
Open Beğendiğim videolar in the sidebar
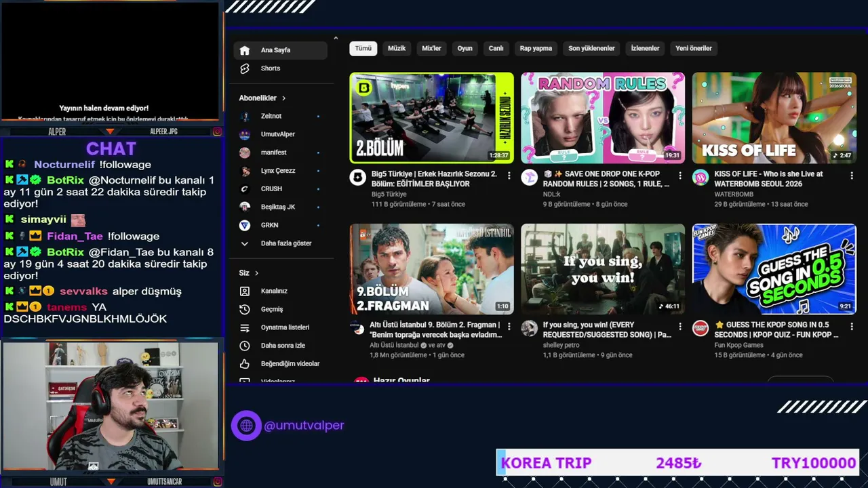point(281,364)
